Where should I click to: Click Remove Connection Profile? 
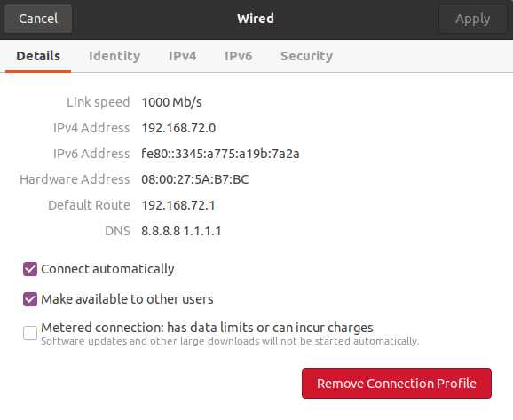(397, 384)
